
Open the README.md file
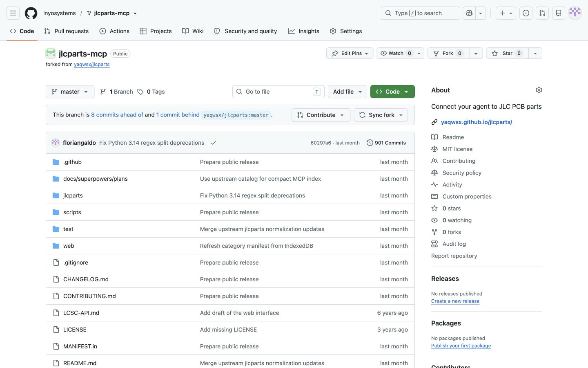pos(80,363)
